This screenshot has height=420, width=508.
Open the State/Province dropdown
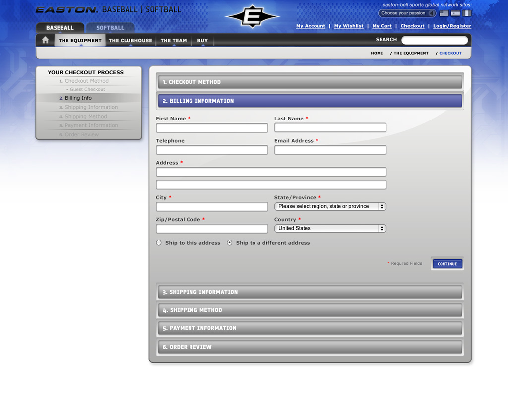330,206
